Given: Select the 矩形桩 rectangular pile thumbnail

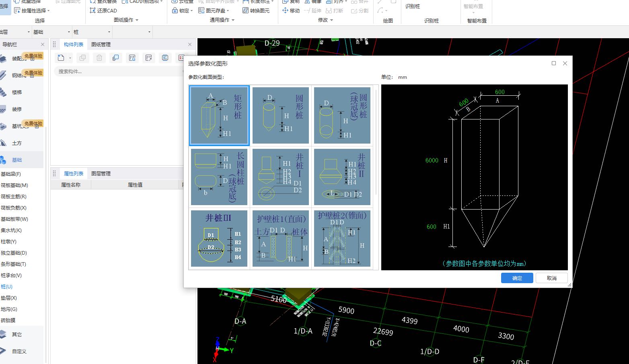Looking at the screenshot, I should (219, 115).
